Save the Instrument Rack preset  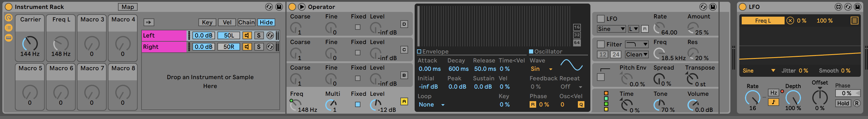(279, 7)
